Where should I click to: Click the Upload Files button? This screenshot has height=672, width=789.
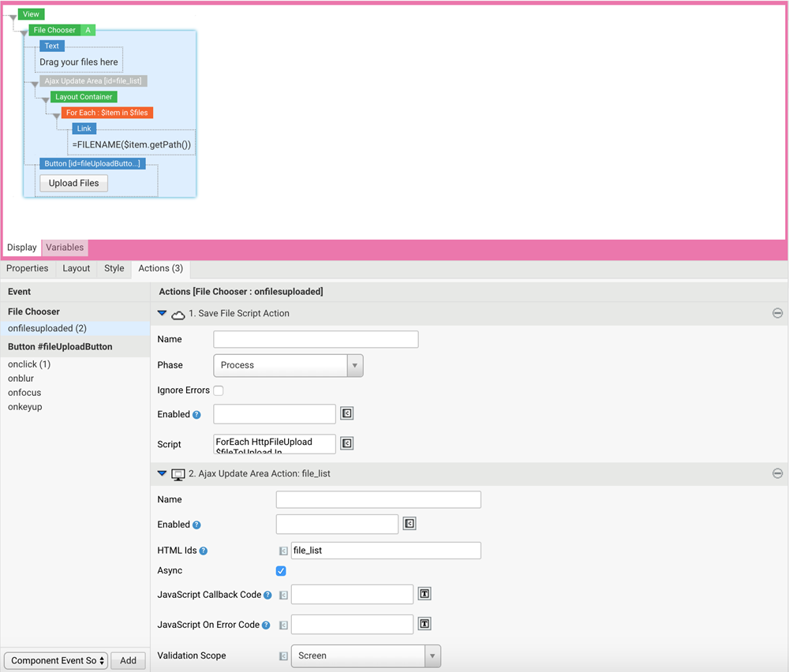pos(73,183)
